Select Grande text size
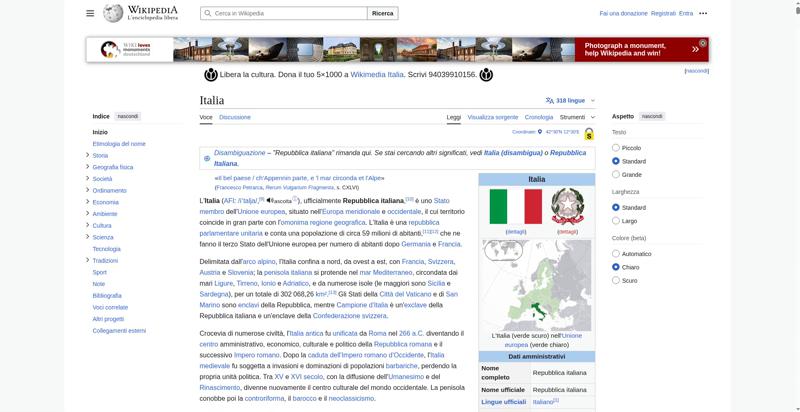800x412 pixels. [x=616, y=174]
